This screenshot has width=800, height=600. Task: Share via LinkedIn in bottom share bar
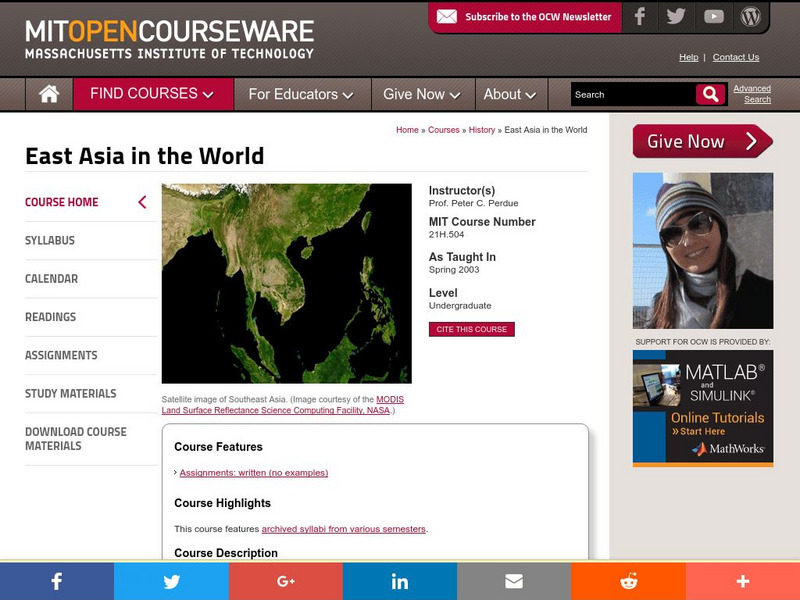400,581
